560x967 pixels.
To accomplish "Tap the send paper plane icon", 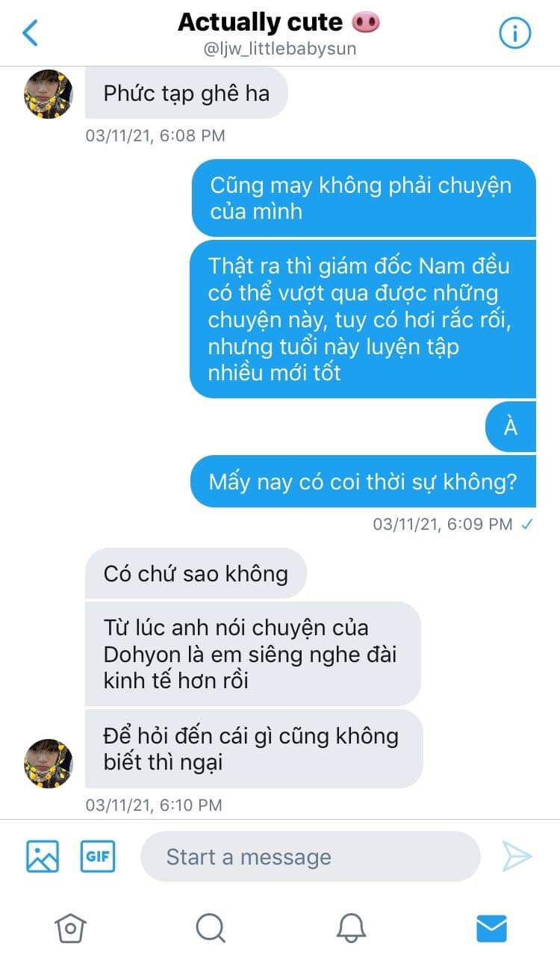I will (517, 856).
